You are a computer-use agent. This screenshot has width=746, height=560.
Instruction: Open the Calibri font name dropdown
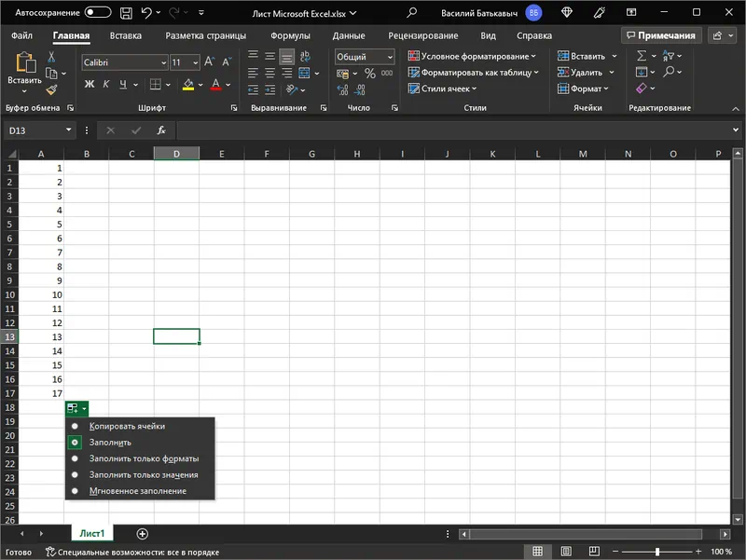tap(163, 62)
